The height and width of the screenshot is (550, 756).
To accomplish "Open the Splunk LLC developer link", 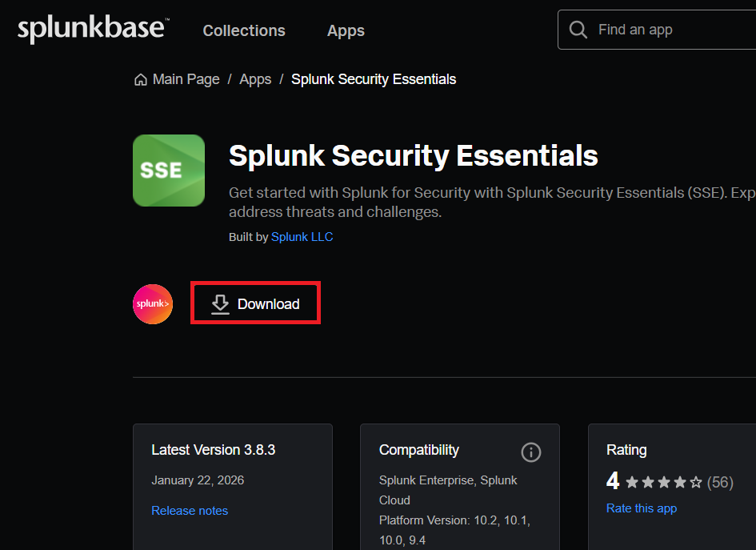I will click(302, 237).
